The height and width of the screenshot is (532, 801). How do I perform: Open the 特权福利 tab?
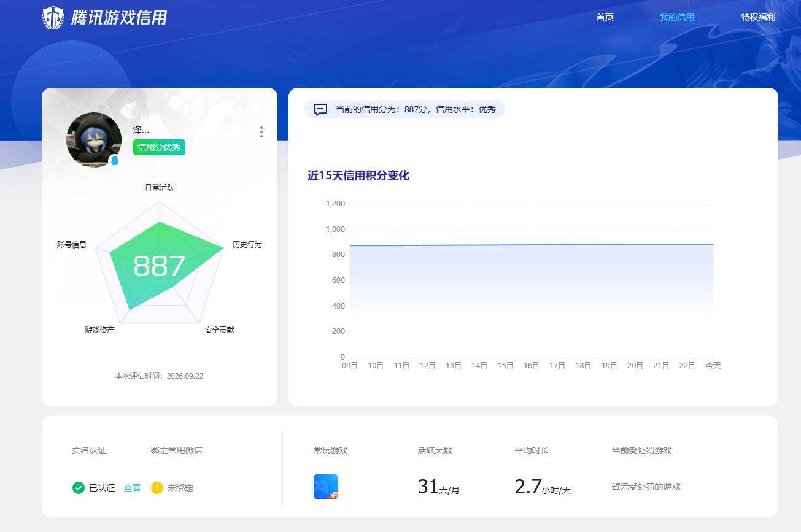click(758, 17)
